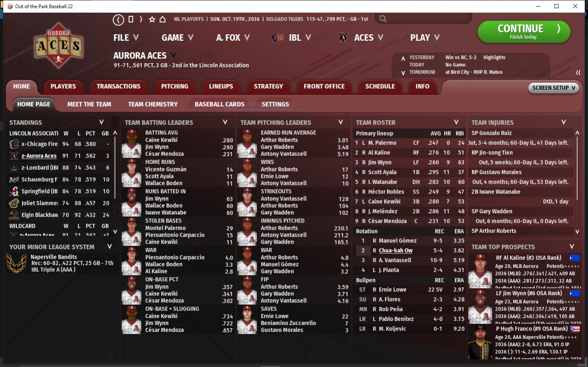Viewport: 588px width, 367px height.
Task: Click the Highlights link for yesterday's game
Action: click(494, 58)
